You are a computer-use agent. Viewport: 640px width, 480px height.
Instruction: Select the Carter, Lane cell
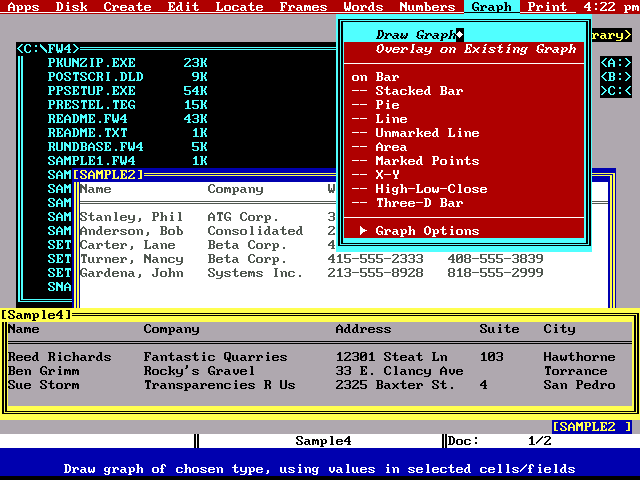tap(127, 245)
